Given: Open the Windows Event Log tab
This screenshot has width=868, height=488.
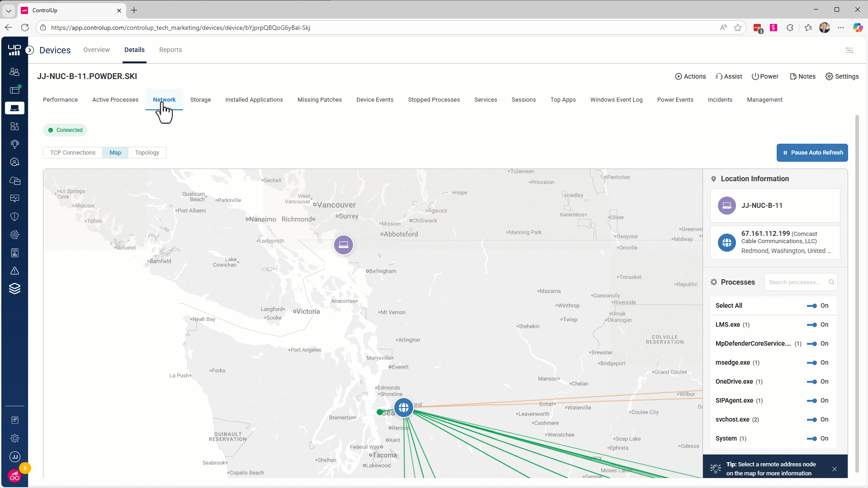Looking at the screenshot, I should tap(616, 99).
